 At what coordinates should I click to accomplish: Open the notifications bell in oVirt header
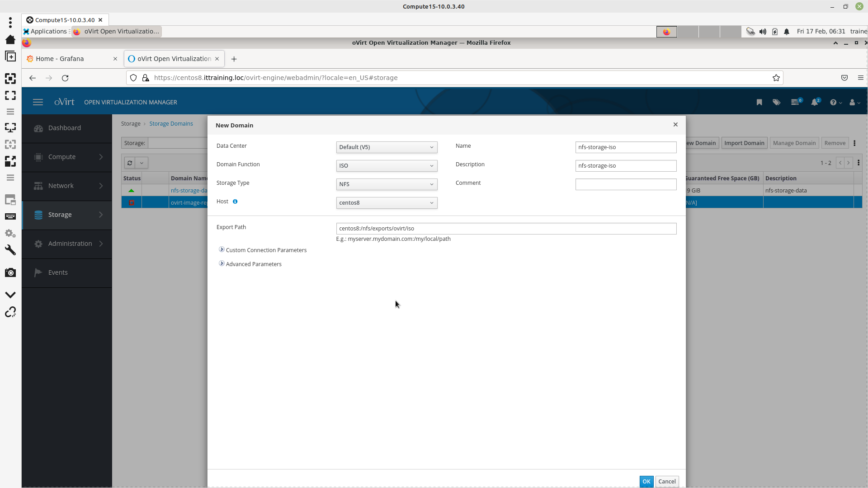click(x=814, y=103)
